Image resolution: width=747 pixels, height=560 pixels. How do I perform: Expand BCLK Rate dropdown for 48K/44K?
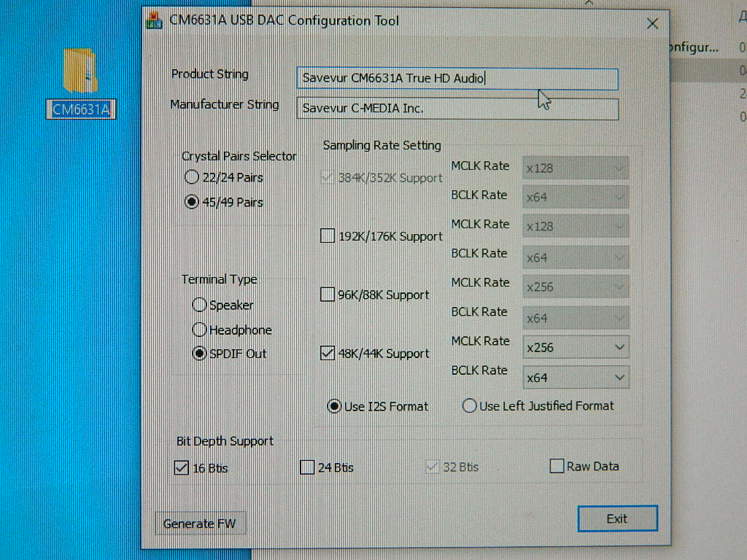click(576, 378)
